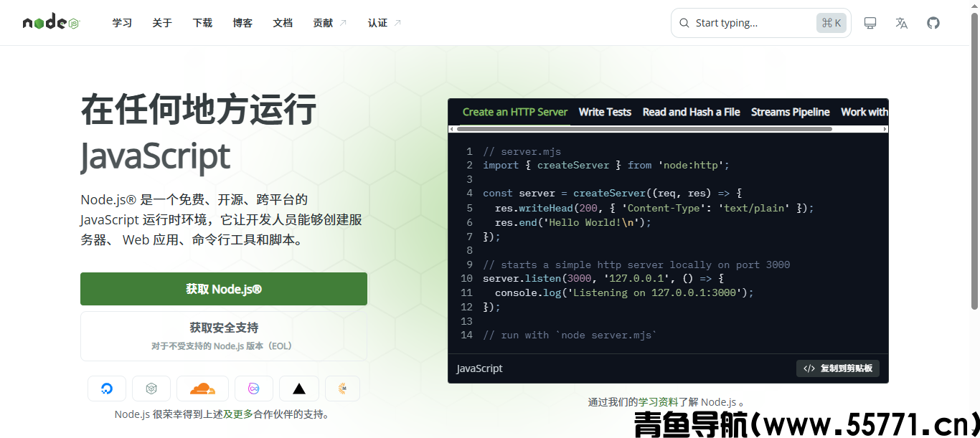Click the JavaScript language label
The width and height of the screenshot is (980, 438).
[480, 368]
